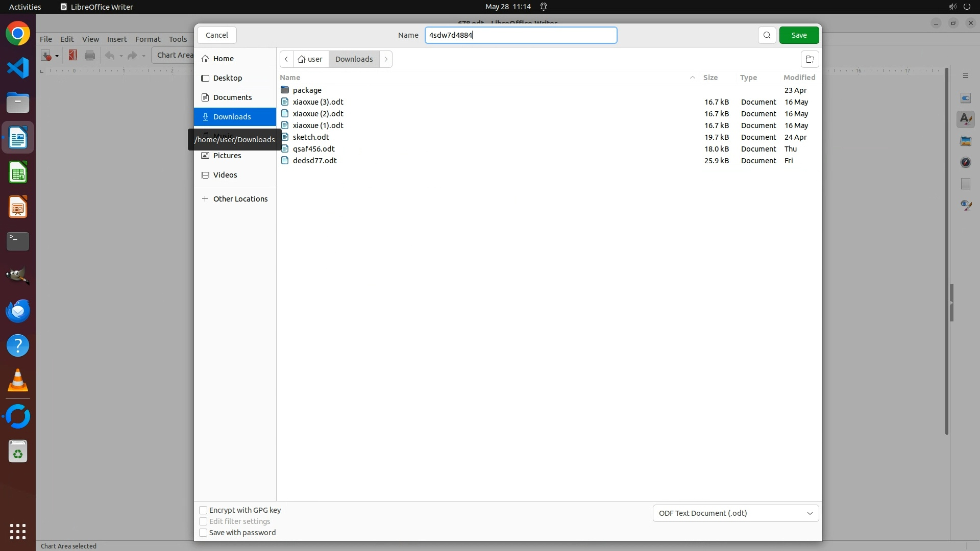The image size is (980, 551).
Task: Launch LibreOffice Calc from the dock
Action: click(x=18, y=172)
